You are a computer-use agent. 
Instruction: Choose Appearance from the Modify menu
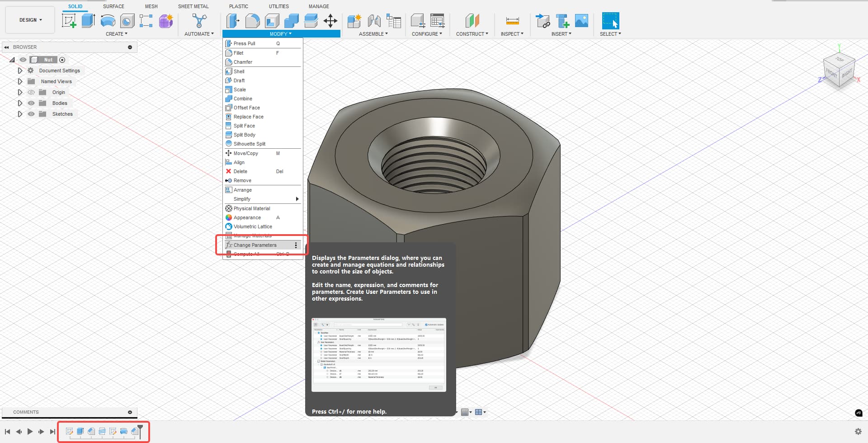(x=263, y=217)
